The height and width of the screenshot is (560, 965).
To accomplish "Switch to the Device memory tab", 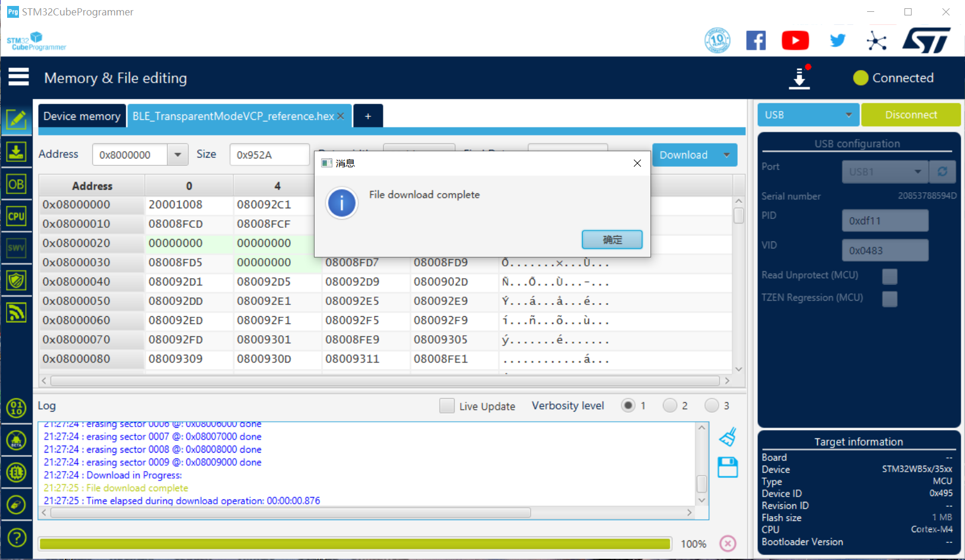I will pos(82,116).
